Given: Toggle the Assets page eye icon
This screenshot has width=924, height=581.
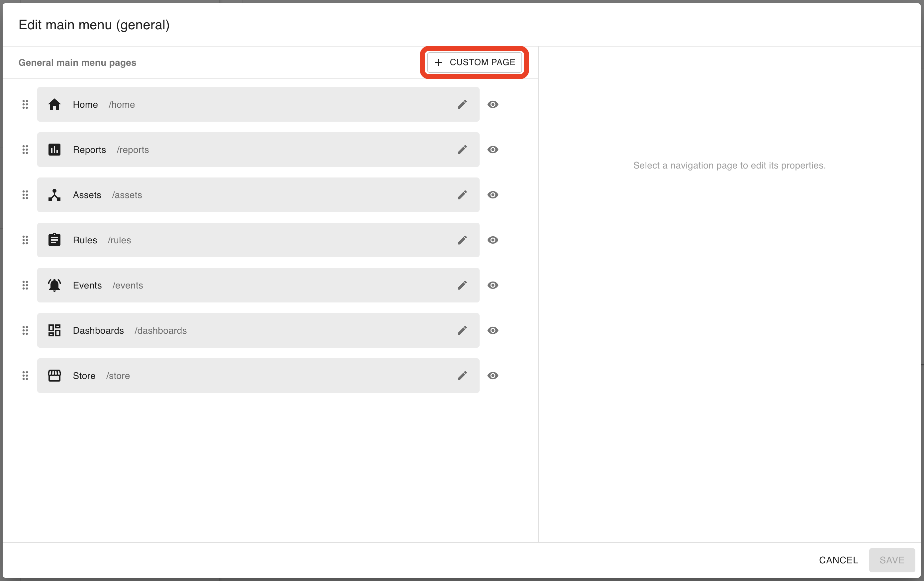Looking at the screenshot, I should (493, 195).
